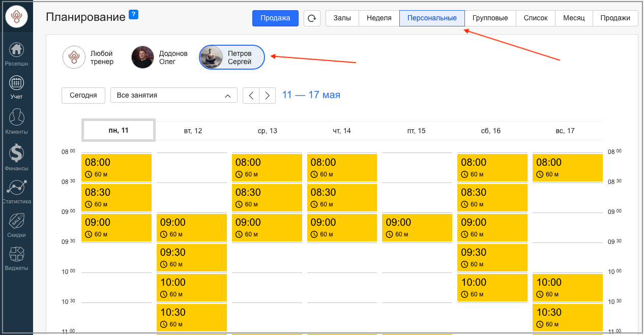Go to the next week arrow
The height and width of the screenshot is (335, 644).
click(x=268, y=96)
